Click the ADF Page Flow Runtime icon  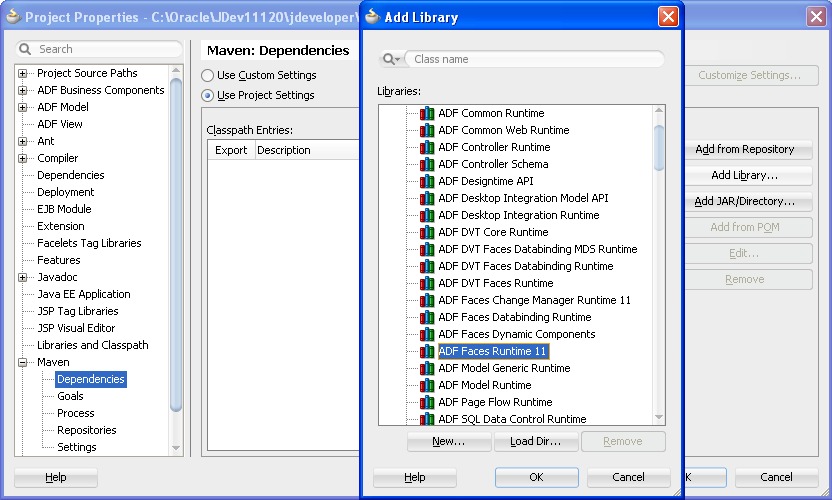click(427, 402)
